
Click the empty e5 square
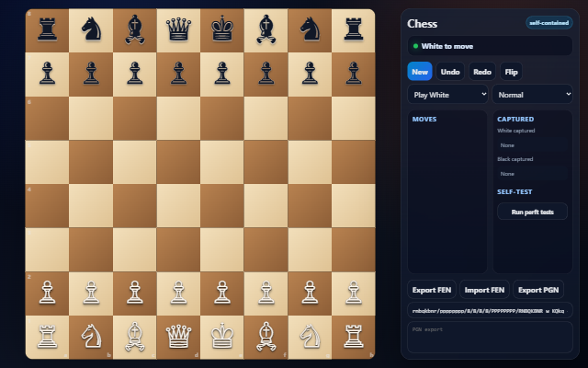click(222, 162)
